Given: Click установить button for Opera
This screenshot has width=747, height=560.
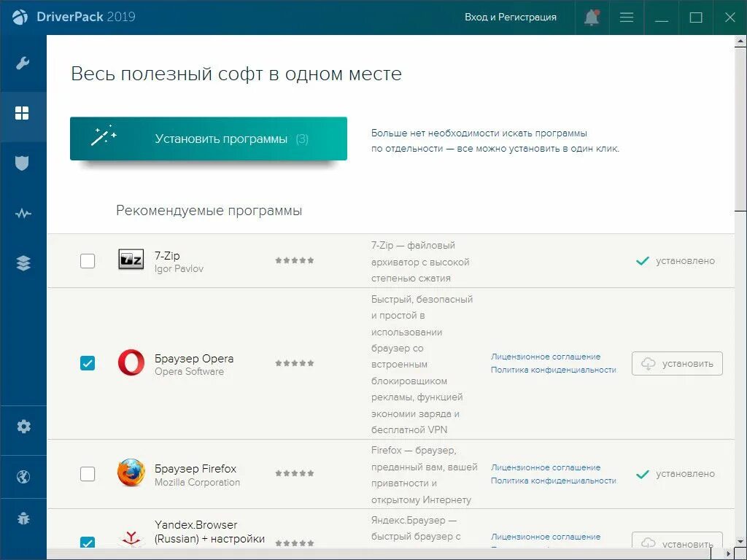Looking at the screenshot, I should pyautogui.click(x=677, y=363).
